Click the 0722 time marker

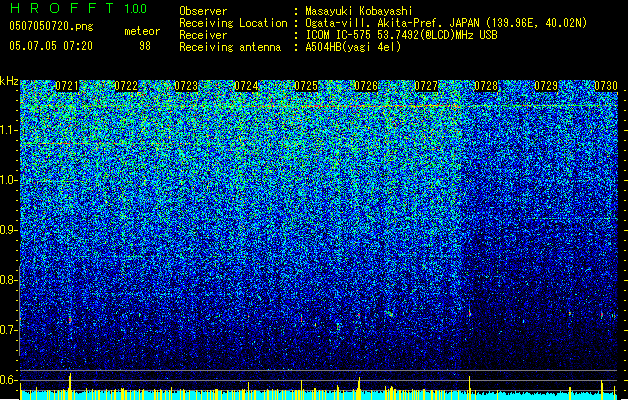pyautogui.click(x=126, y=86)
